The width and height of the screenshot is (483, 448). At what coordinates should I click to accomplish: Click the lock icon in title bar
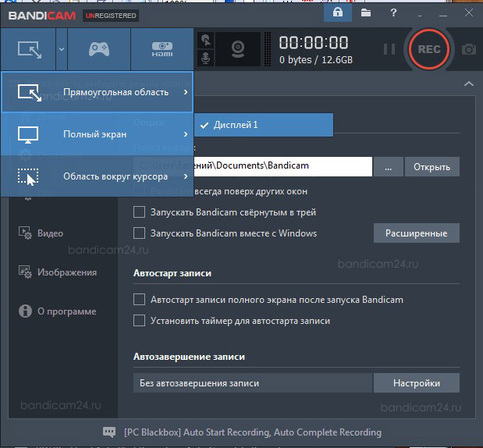click(x=338, y=12)
